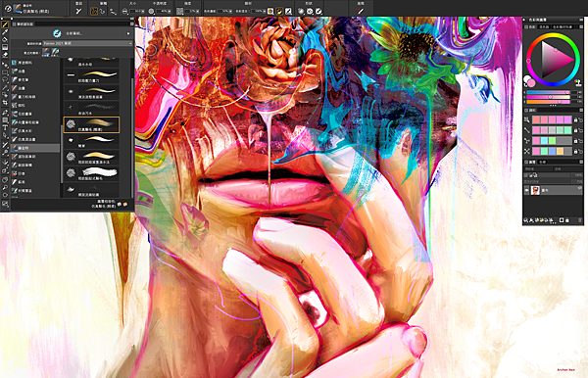The image size is (588, 378).
Task: Toggle lock on the third harmony row
Action: pos(575,141)
